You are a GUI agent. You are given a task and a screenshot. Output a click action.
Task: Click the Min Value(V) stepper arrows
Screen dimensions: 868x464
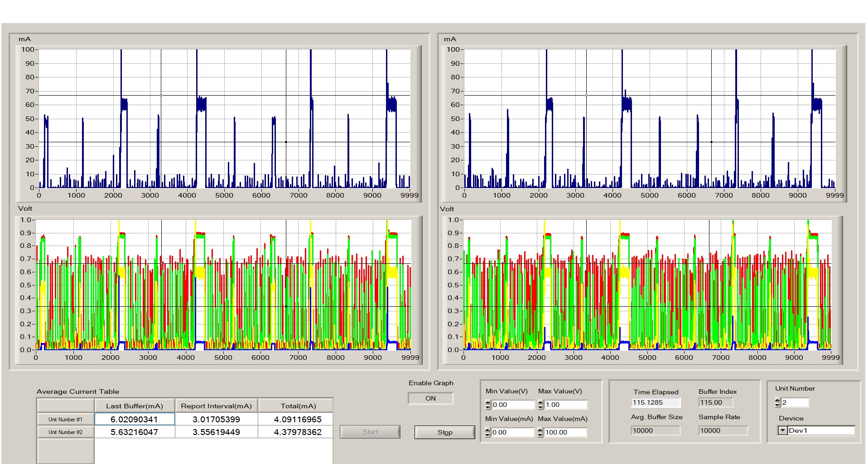click(x=488, y=405)
